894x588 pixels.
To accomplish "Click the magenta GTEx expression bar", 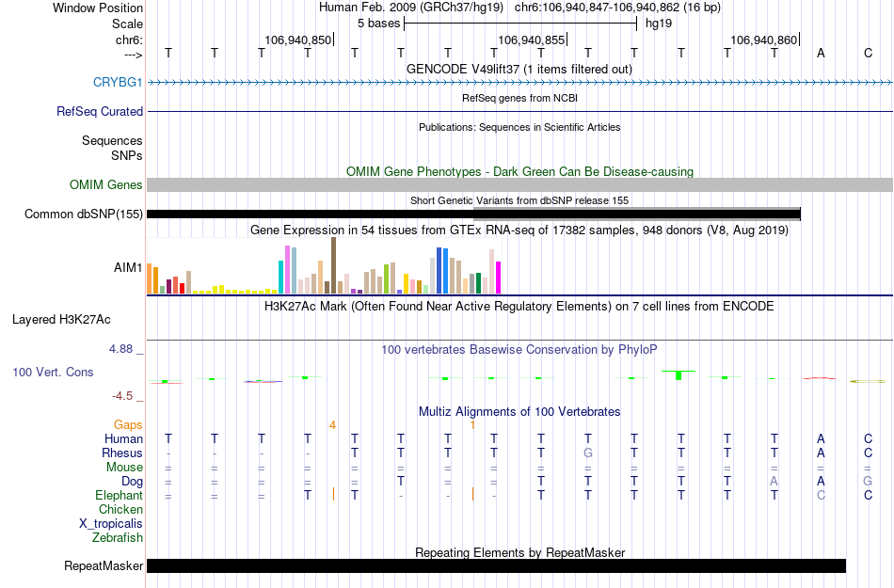I will [499, 278].
